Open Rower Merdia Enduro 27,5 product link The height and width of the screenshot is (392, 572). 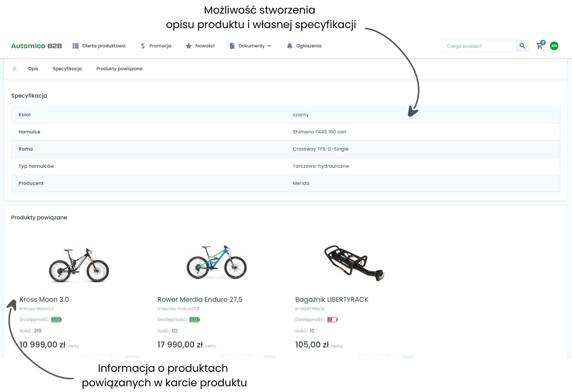(x=200, y=299)
